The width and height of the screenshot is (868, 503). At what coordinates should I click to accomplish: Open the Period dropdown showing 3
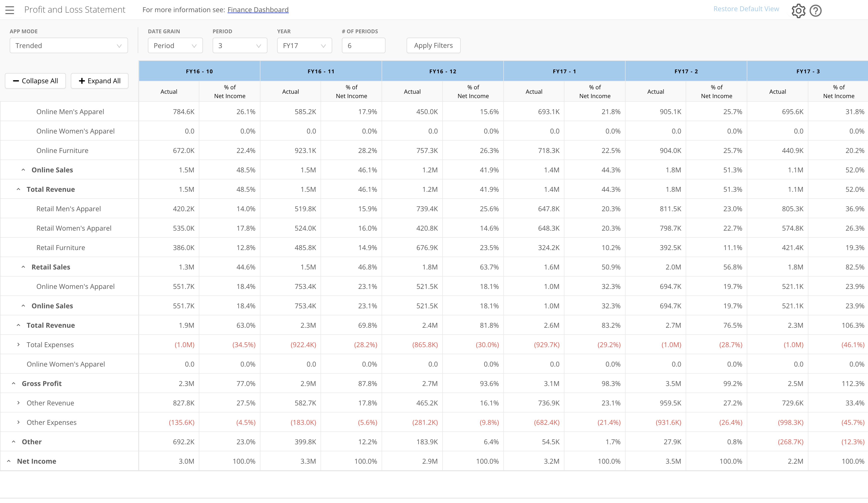240,45
